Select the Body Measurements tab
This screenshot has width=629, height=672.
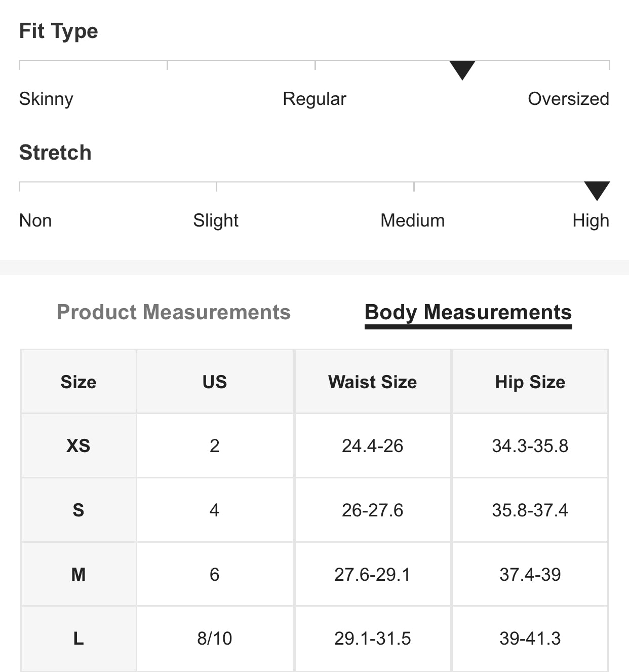click(468, 312)
